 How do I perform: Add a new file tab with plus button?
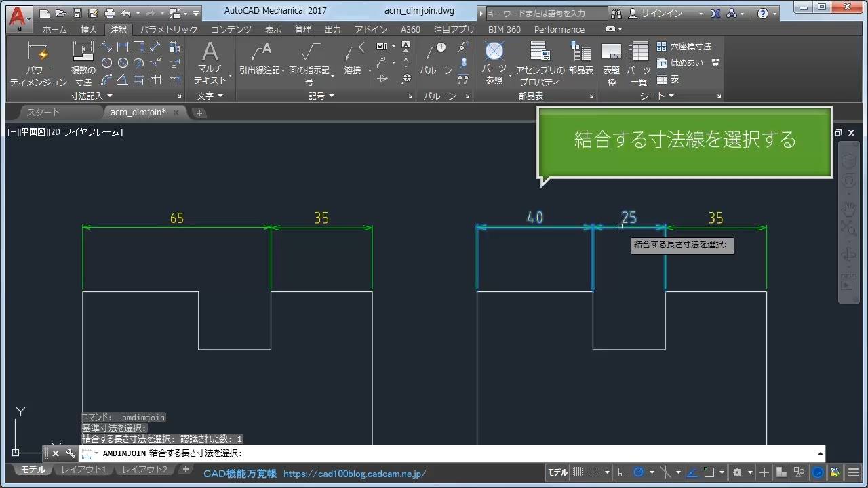pyautogui.click(x=199, y=113)
